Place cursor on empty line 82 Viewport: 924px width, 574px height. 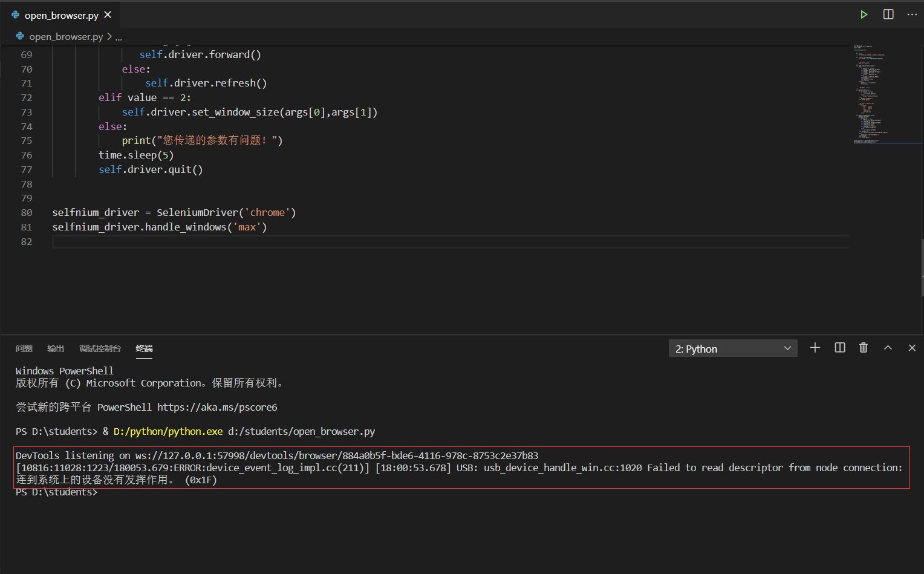[x=451, y=241]
